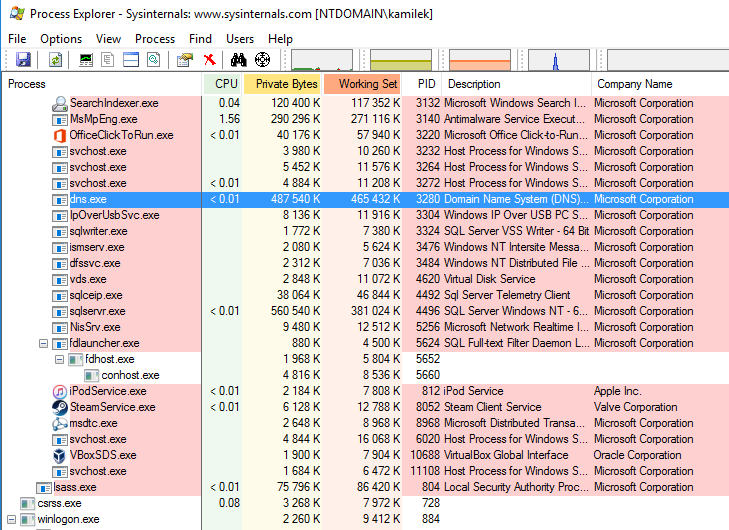Click the binoculars Find Handle icon
Image resolution: width=729 pixels, height=530 pixels.
click(239, 60)
